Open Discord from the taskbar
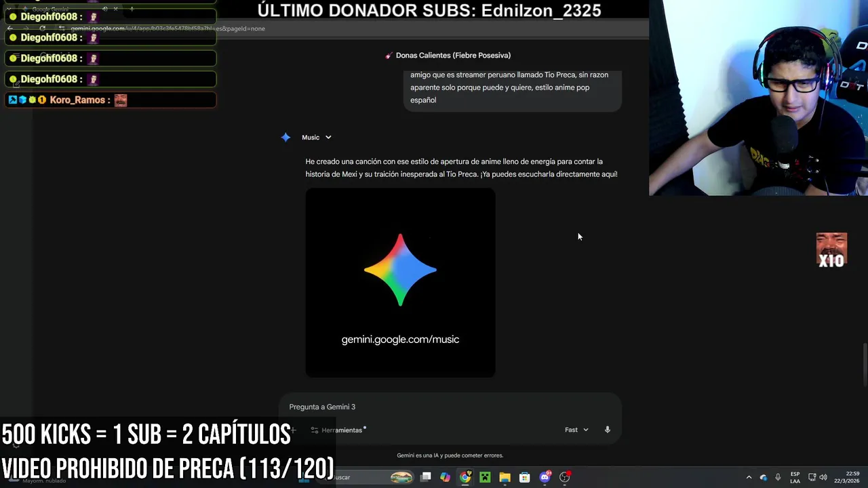 545,477
